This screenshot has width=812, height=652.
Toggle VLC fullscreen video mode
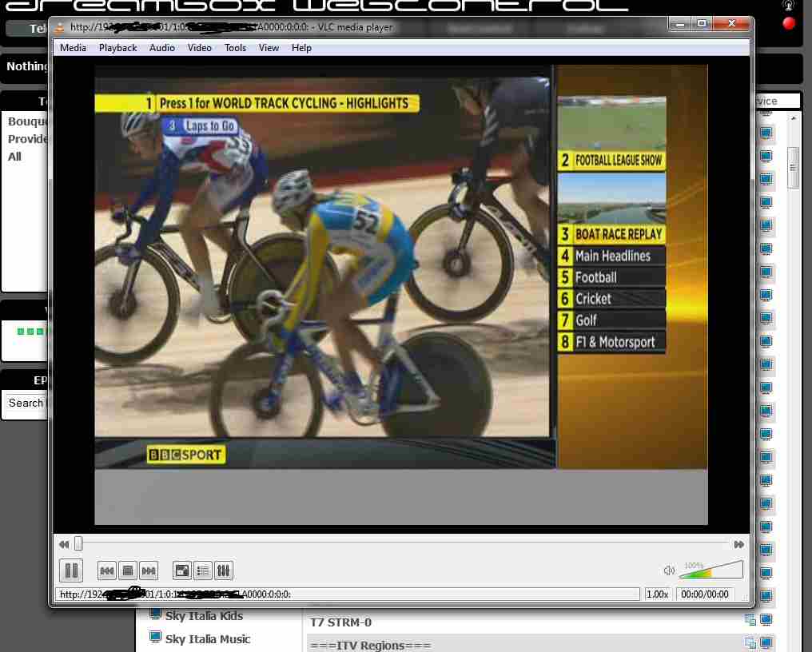tap(181, 570)
